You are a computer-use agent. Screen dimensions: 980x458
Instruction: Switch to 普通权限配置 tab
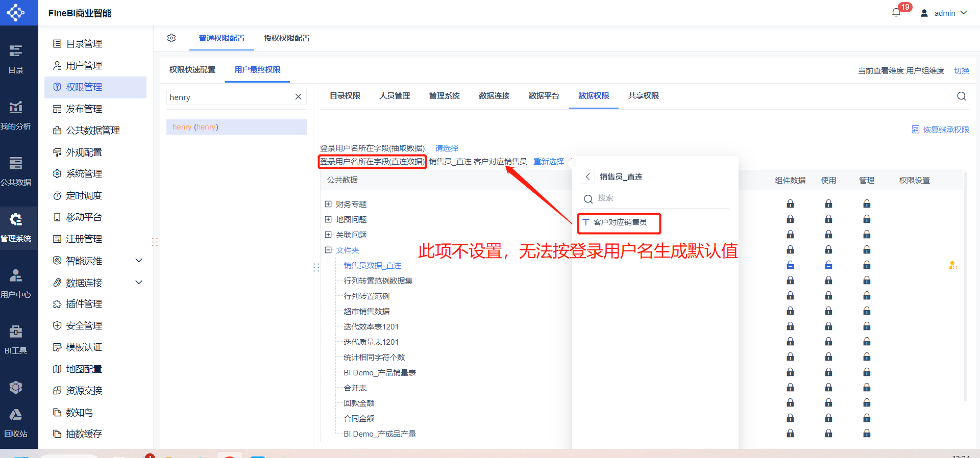click(222, 38)
